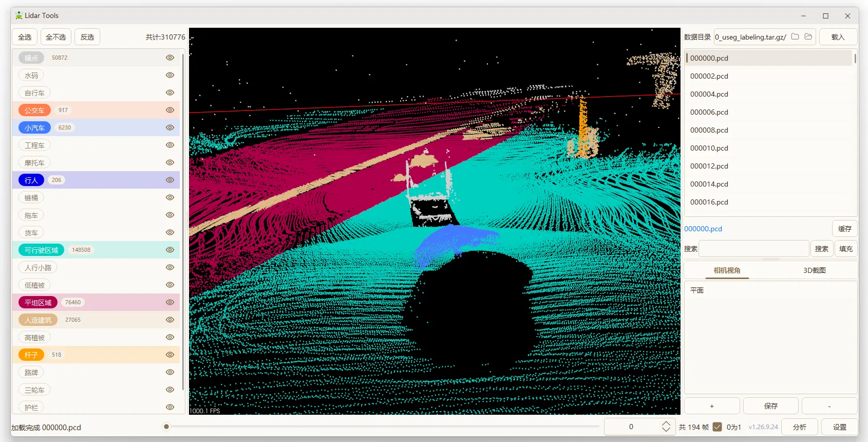Select file 000010.pcd in the list
The image size is (868, 442).
click(769, 148)
